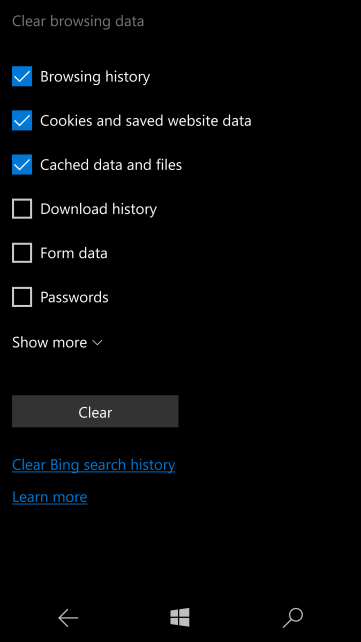The image size is (361, 642).
Task: Click the chevron beside Show more
Action: tap(97, 343)
